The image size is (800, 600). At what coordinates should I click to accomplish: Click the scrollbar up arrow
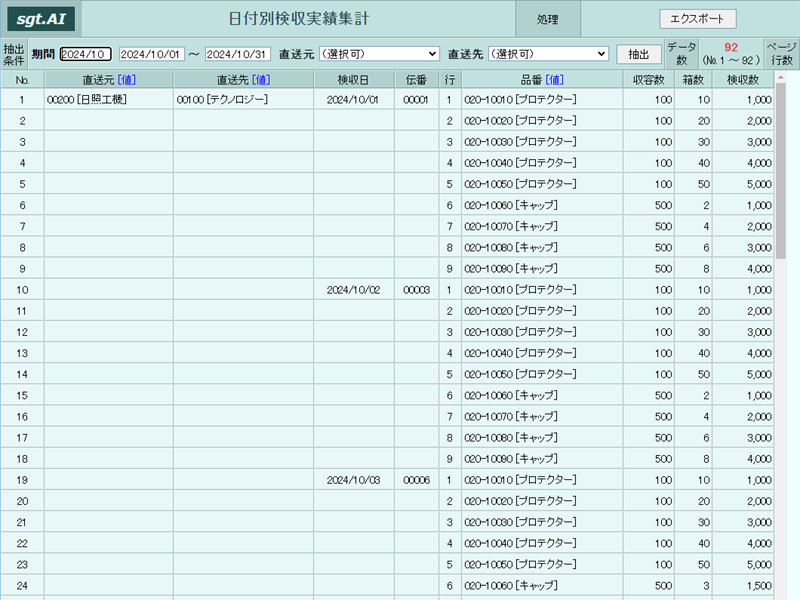click(781, 77)
